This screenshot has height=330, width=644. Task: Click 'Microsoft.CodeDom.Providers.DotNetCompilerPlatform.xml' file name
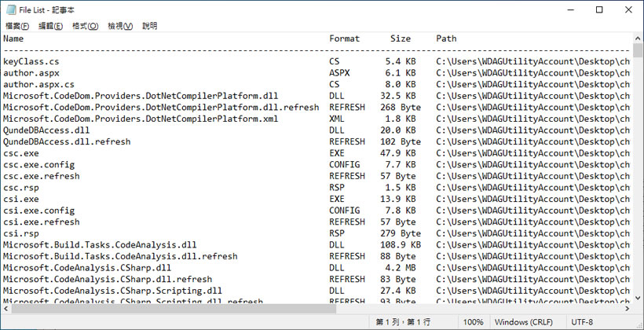[141, 119]
